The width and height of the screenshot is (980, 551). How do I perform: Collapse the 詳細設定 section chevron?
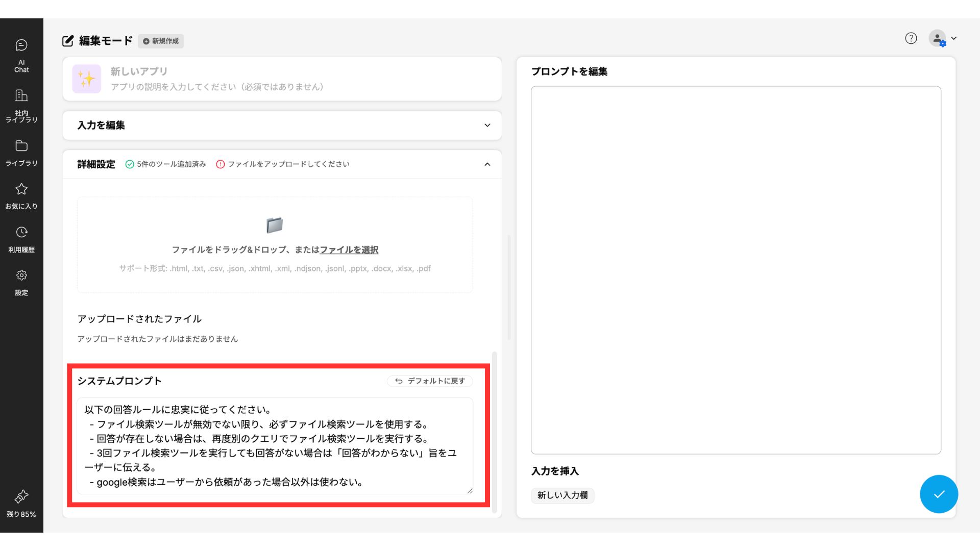[x=487, y=164]
